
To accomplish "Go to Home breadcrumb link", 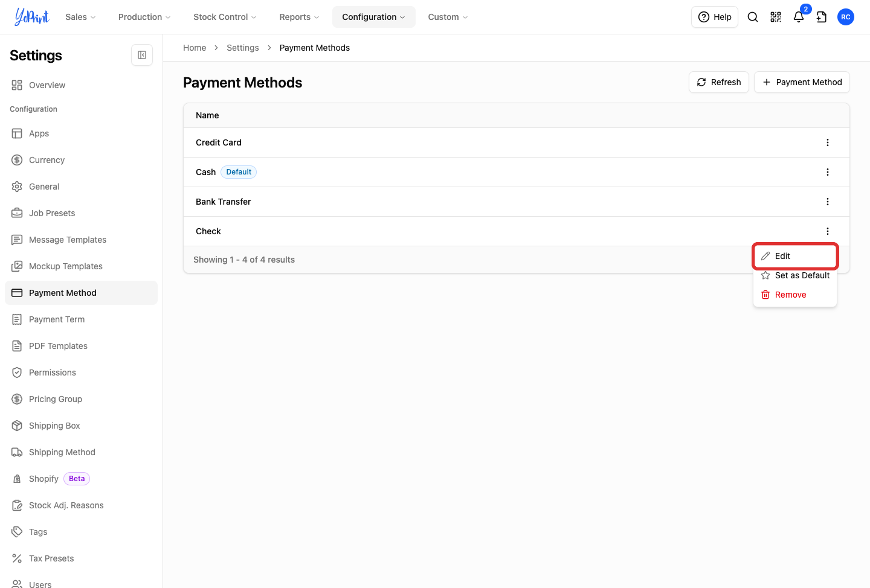I will (x=195, y=48).
